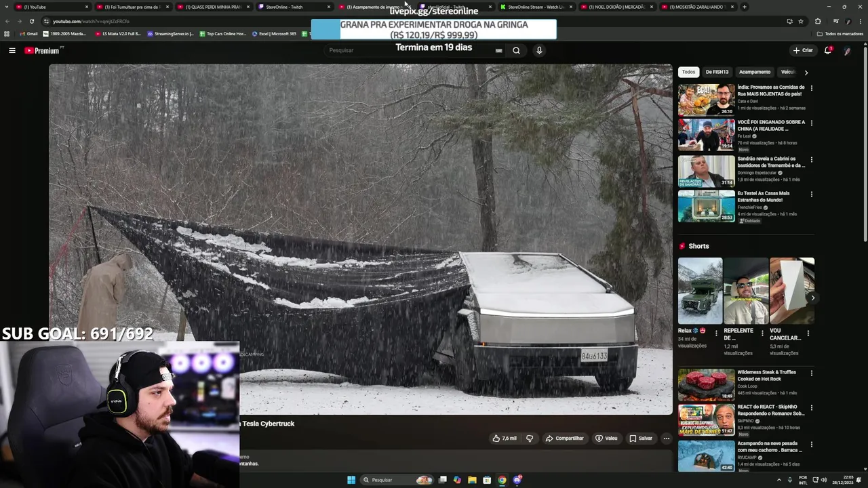Bookmark this page with the star icon

click(801, 21)
